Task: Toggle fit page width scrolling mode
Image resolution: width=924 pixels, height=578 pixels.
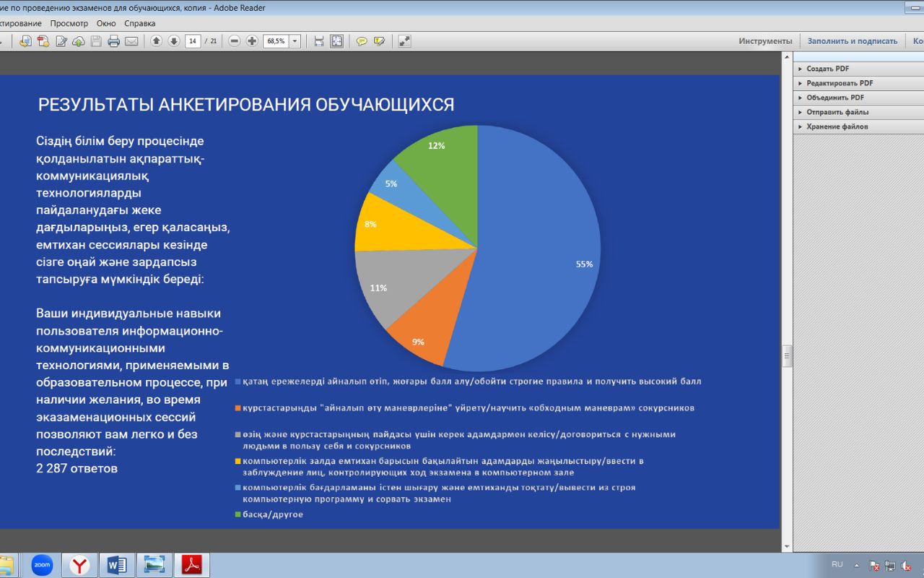Action: pyautogui.click(x=319, y=41)
